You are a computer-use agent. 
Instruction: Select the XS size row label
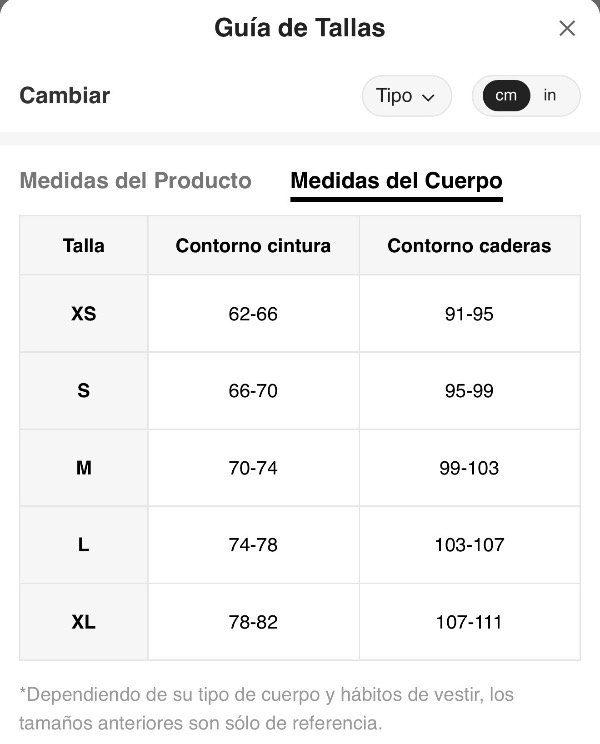[84, 314]
